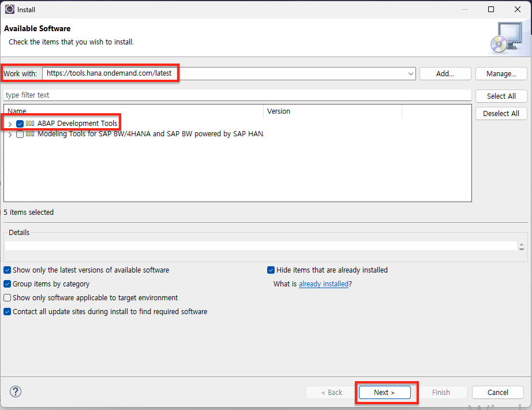532x410 pixels.
Task: Toggle Show only the latest versions option
Action: pos(7,270)
